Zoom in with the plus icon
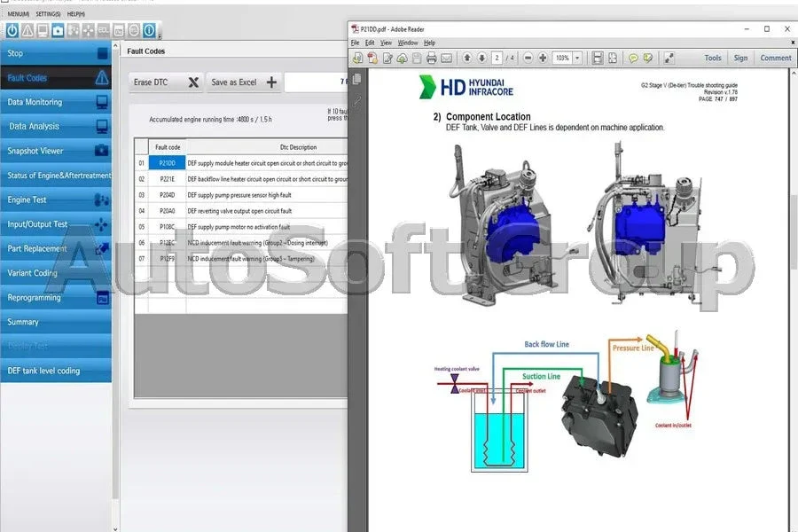 543,58
